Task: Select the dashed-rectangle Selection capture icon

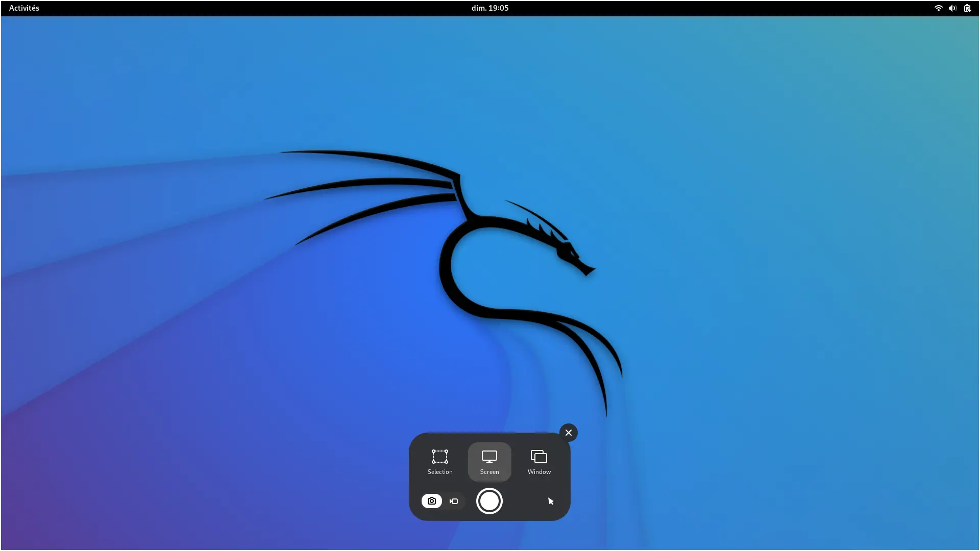Action: point(439,456)
